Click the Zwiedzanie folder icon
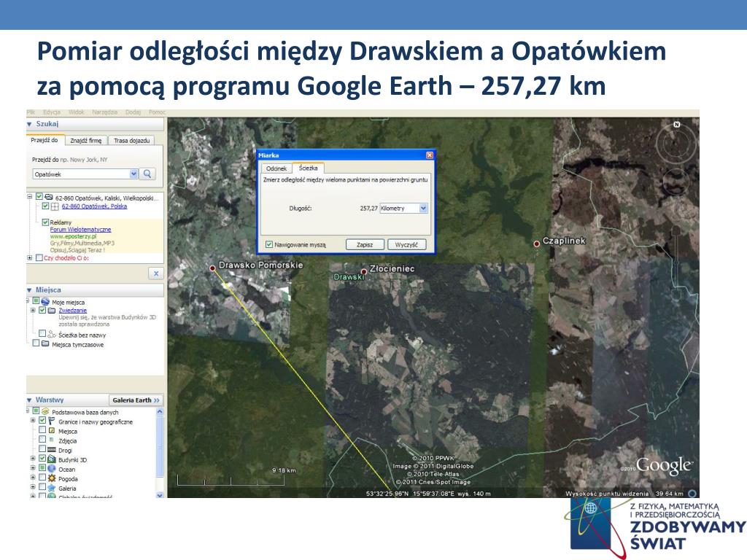This screenshot has height=560, width=747. coord(52,310)
